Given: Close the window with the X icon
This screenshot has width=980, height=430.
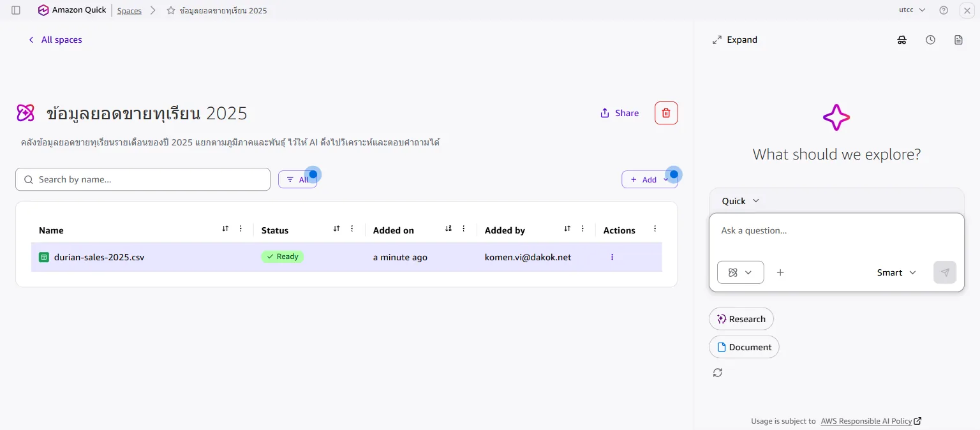Looking at the screenshot, I should 967,10.
